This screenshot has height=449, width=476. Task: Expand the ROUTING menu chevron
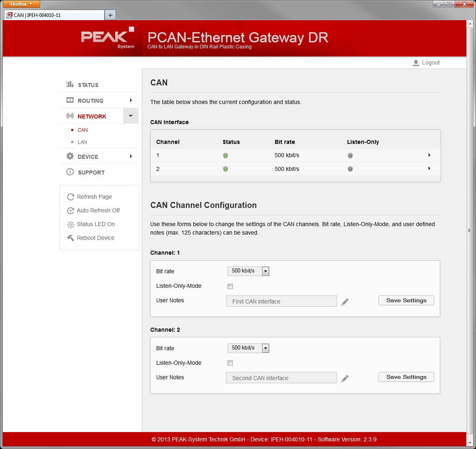point(130,100)
